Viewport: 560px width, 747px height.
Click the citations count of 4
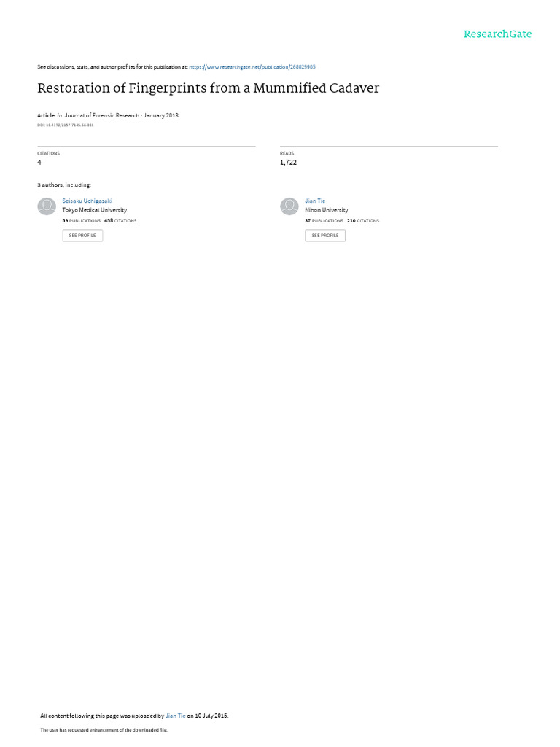(39, 163)
